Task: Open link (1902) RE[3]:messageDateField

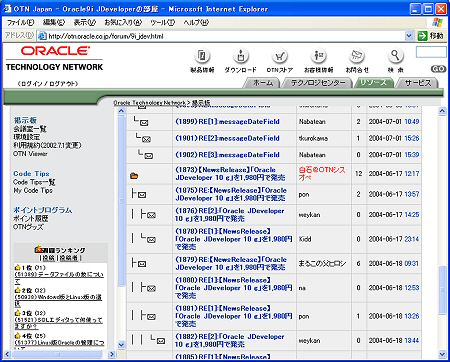Action: pos(227,155)
